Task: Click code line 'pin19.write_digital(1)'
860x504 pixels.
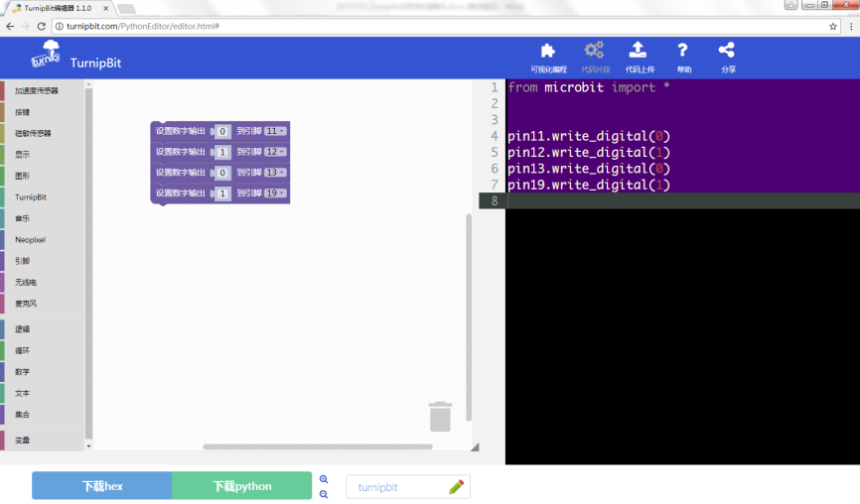Action: [589, 185]
